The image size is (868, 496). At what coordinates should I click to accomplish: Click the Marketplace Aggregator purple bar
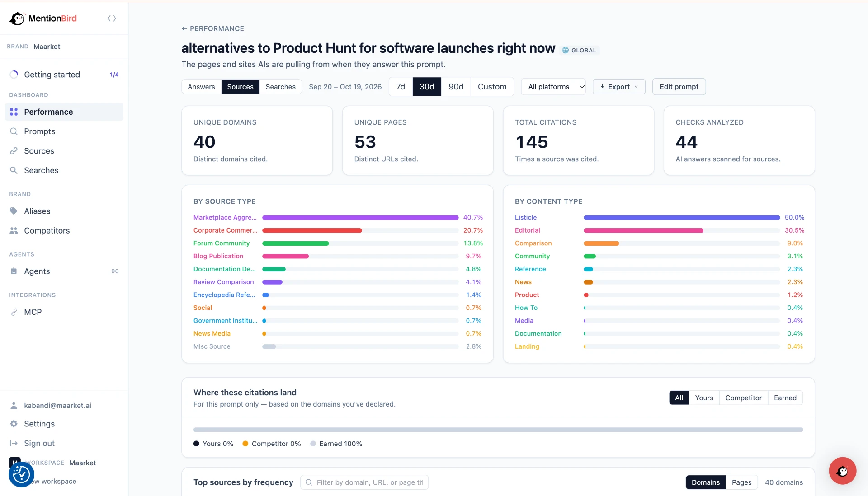pyautogui.click(x=360, y=218)
